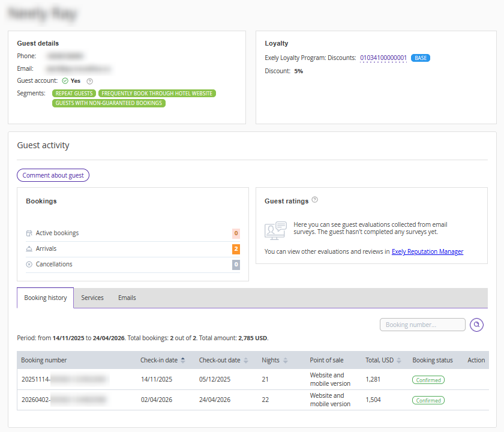Open the Exely Reputation Manager link

(x=427, y=252)
